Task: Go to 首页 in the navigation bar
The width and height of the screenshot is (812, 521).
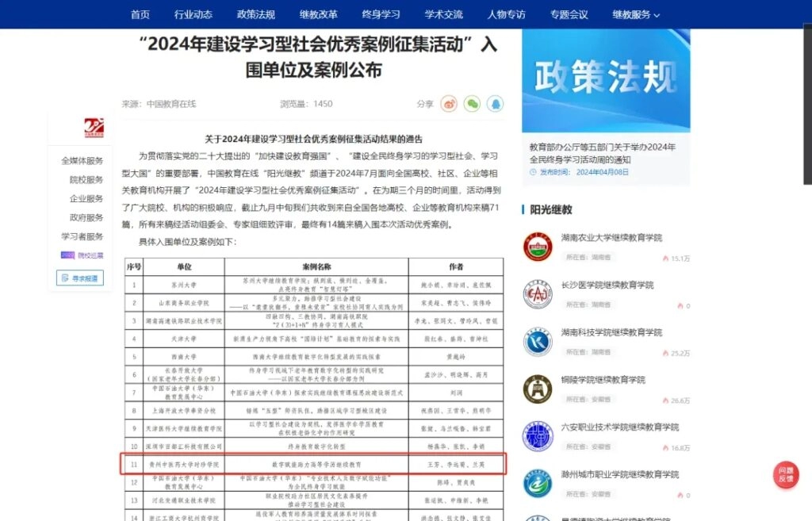Action: pos(140,14)
